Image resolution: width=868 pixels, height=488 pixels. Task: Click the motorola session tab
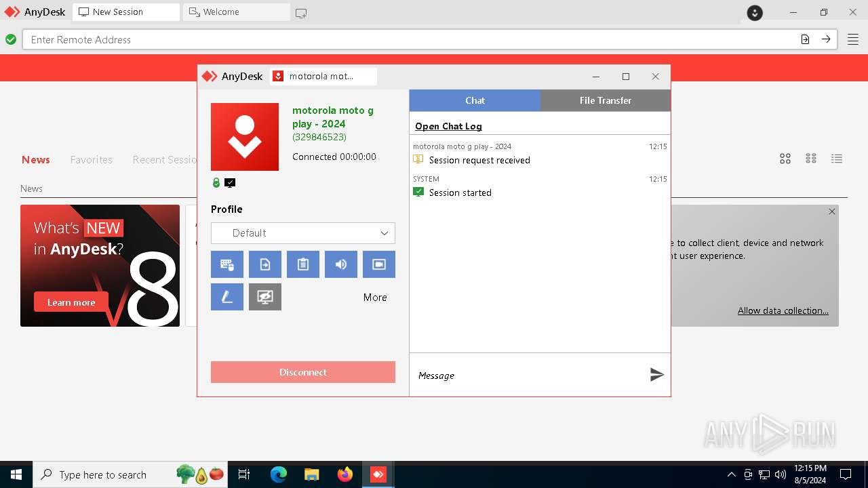tap(323, 77)
